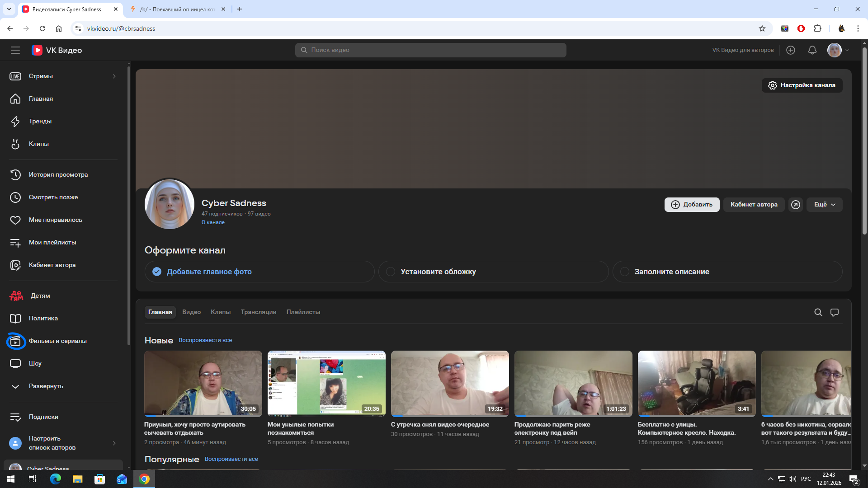Expand the 'Ещё' dropdown button
The image size is (868, 488).
click(824, 205)
